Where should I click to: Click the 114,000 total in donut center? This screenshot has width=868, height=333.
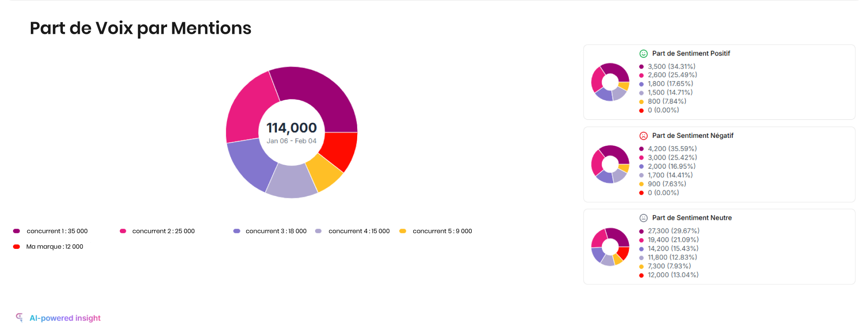click(291, 128)
